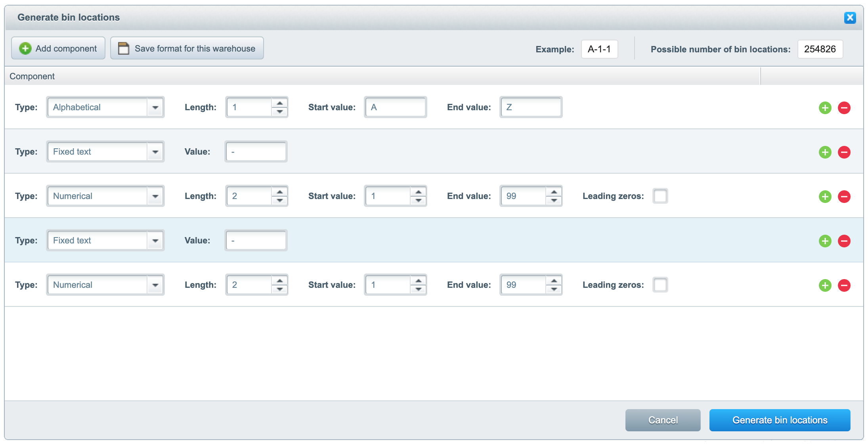
Task: Open first Fixed text type dropdown
Action: pyautogui.click(x=155, y=152)
